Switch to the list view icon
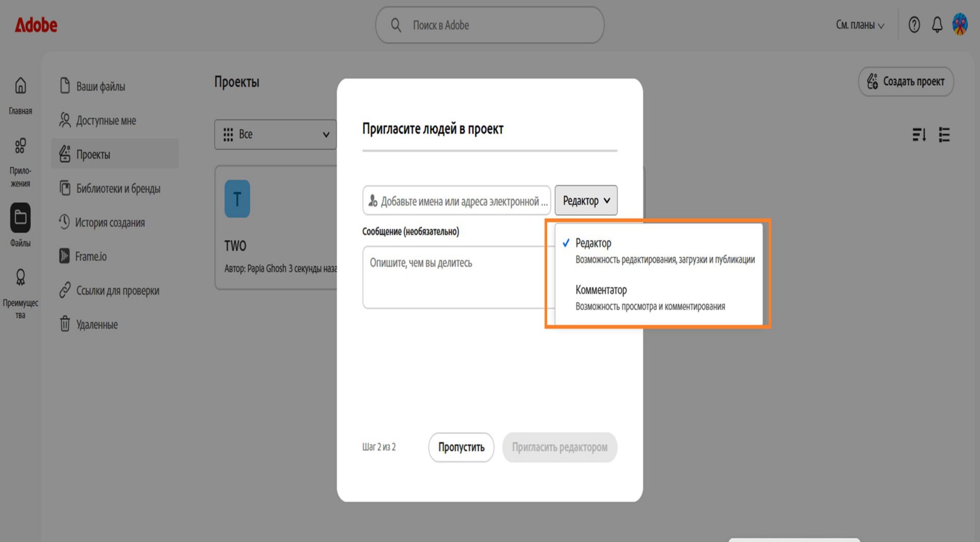Image resolution: width=980 pixels, height=542 pixels. (944, 135)
